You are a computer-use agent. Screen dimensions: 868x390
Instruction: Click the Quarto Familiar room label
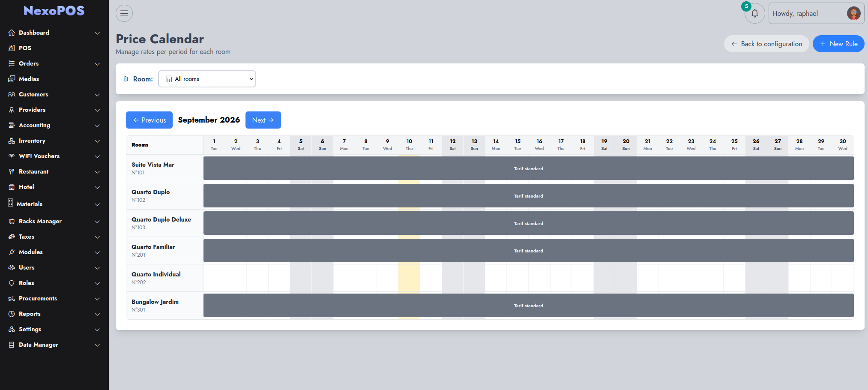[153, 247]
